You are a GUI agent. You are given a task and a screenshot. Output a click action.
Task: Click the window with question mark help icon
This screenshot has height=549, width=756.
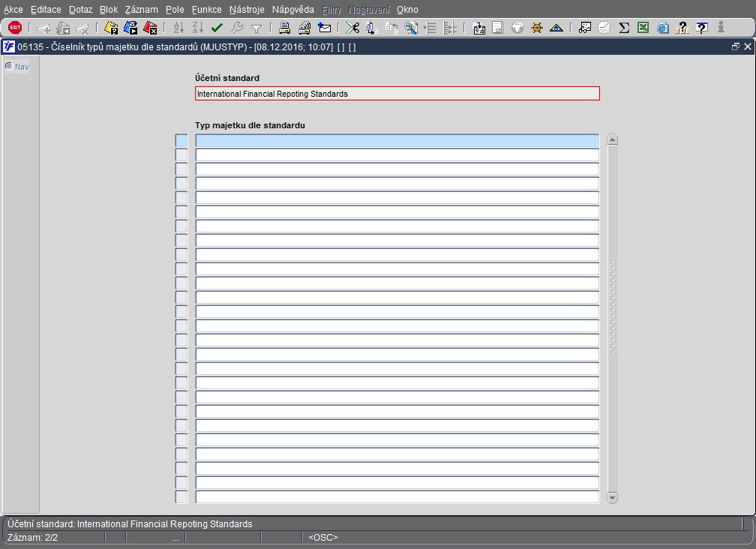702,28
